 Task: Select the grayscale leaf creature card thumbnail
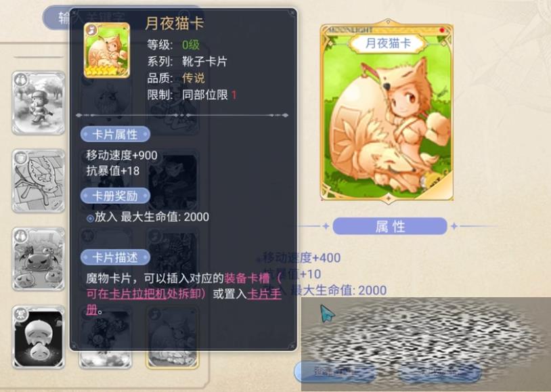click(39, 181)
